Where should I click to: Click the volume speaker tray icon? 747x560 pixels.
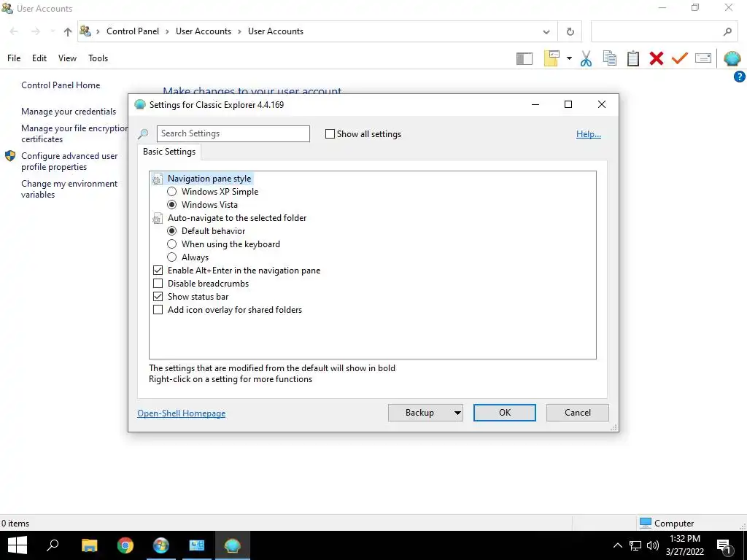click(x=653, y=545)
